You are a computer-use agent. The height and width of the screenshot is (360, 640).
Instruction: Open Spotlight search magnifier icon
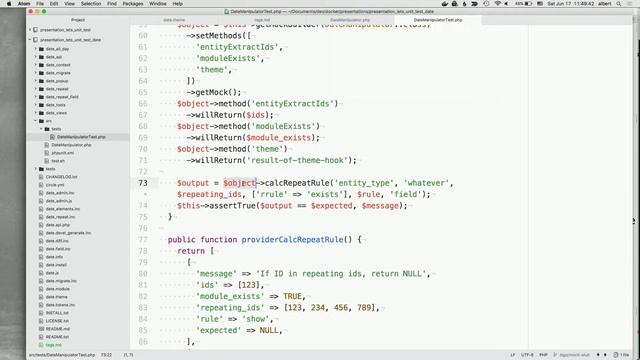[619, 4]
